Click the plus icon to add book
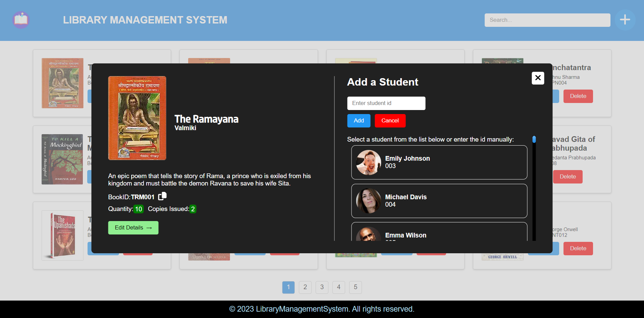The image size is (644, 318). pos(625,20)
